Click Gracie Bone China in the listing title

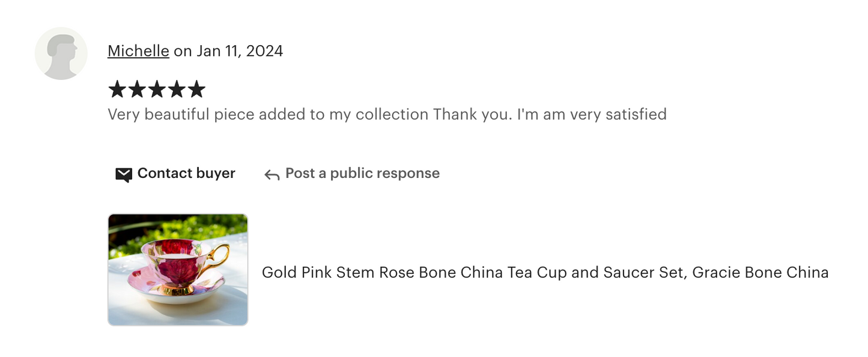pos(761,272)
